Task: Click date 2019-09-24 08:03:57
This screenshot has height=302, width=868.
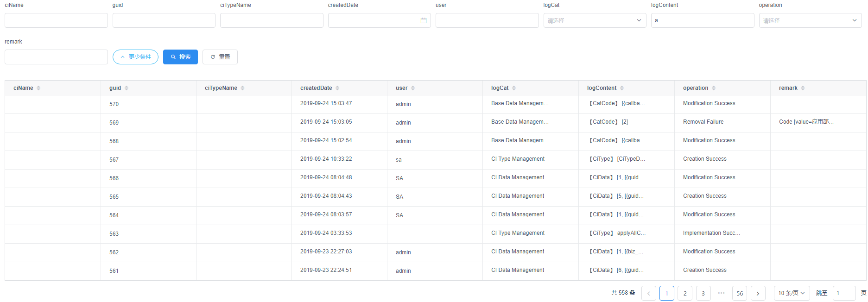Action: click(326, 214)
